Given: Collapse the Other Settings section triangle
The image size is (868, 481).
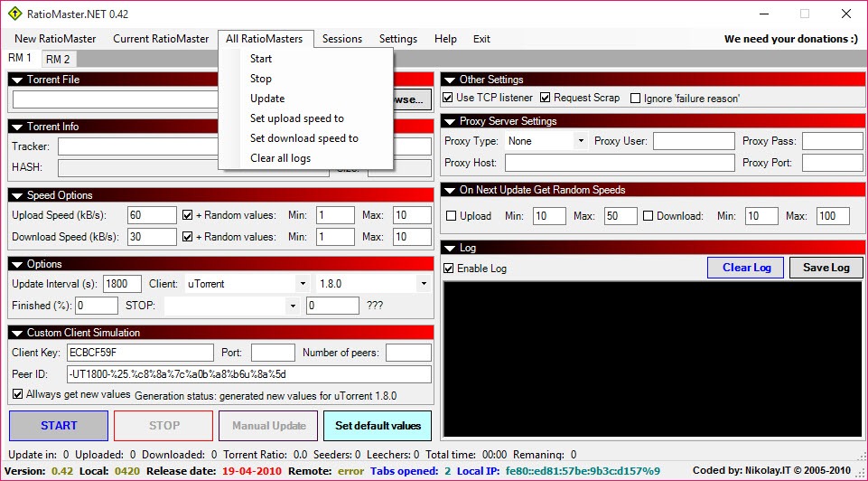Looking at the screenshot, I should [450, 80].
